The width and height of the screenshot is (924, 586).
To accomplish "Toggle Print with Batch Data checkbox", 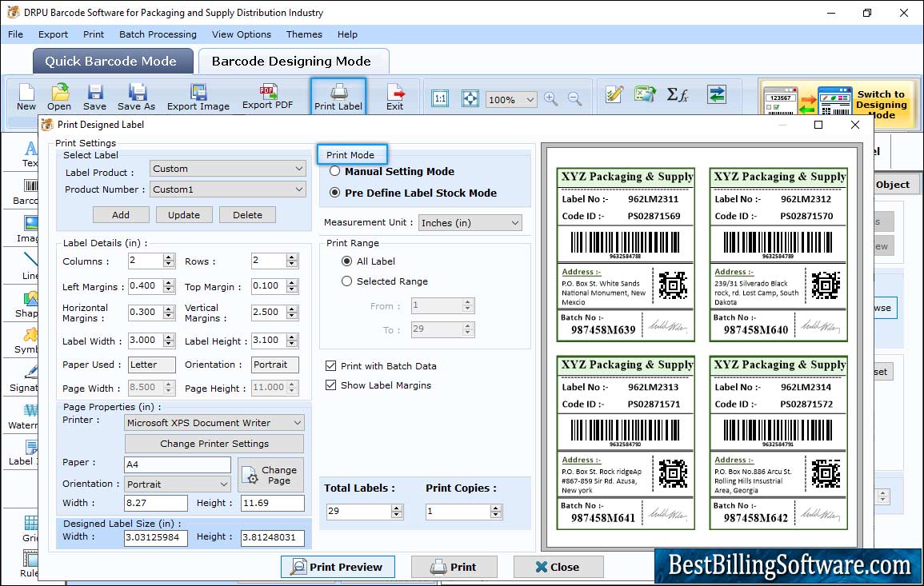I will [x=330, y=365].
